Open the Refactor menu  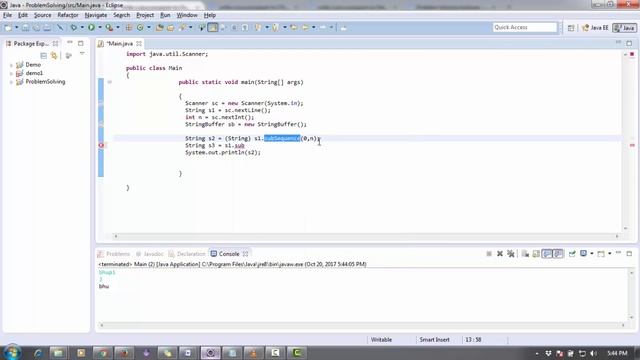[68, 15]
